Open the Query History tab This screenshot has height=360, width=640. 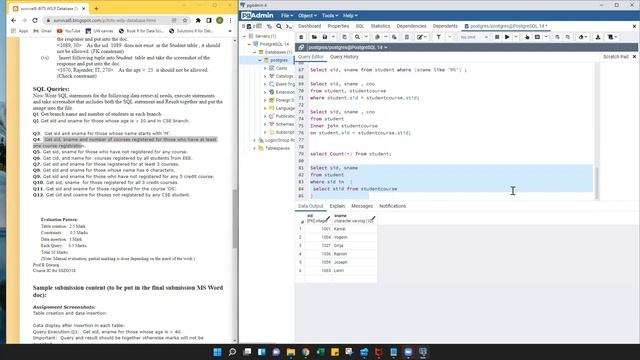[344, 57]
